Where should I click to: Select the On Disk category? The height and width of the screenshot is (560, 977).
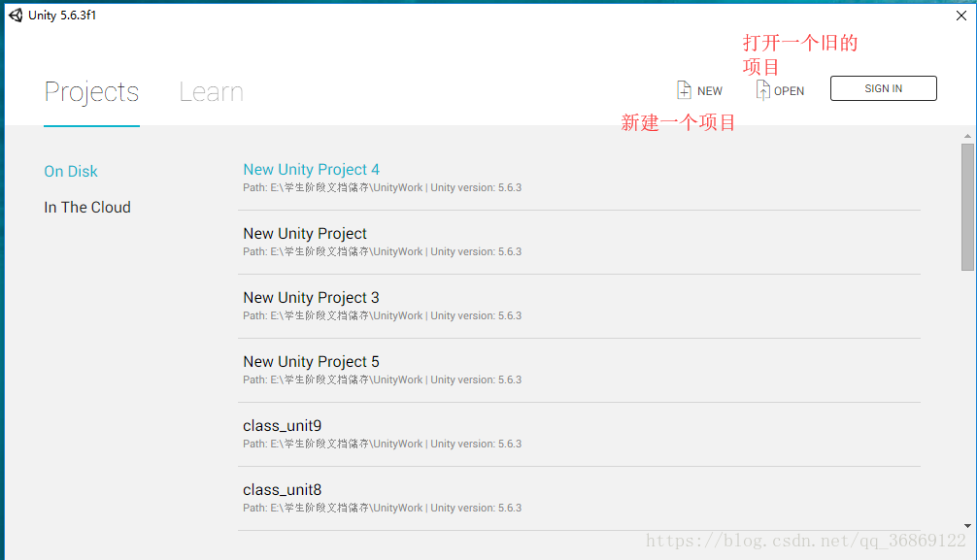pos(71,172)
